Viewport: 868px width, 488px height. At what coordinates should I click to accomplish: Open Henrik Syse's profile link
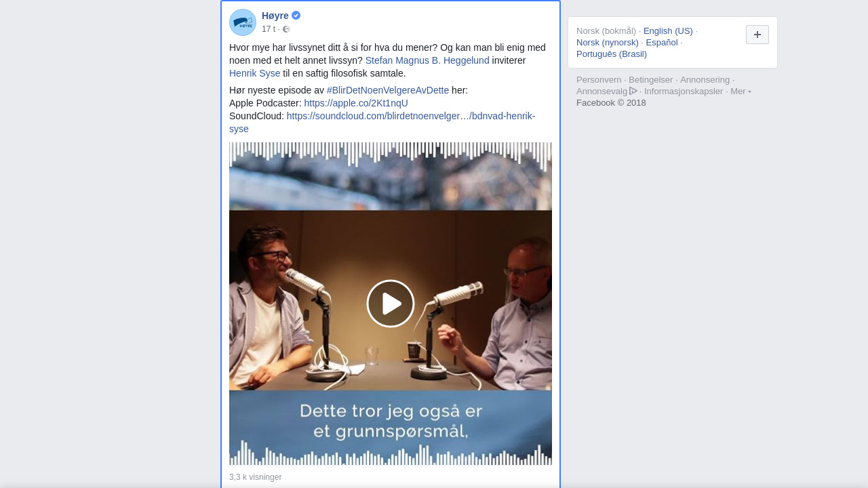click(254, 73)
